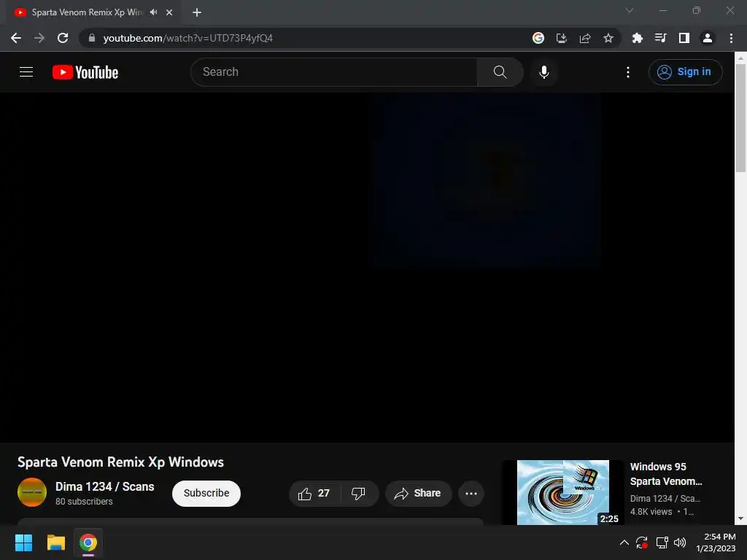Click the address bar URL
The image size is (747, 560).
pos(187,38)
